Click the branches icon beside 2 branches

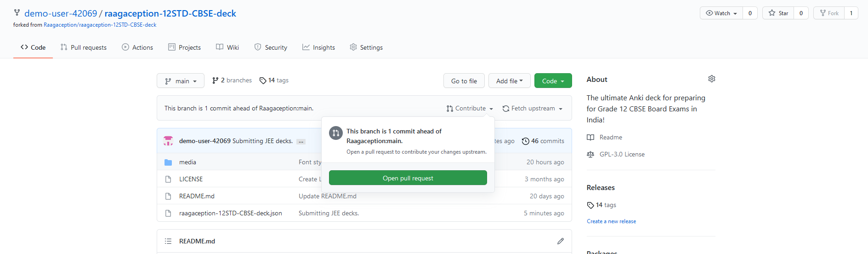[x=215, y=81]
